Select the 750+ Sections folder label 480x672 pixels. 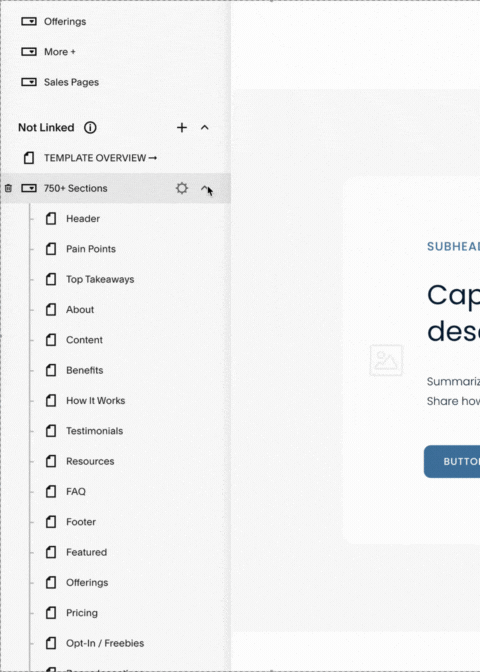click(x=75, y=188)
